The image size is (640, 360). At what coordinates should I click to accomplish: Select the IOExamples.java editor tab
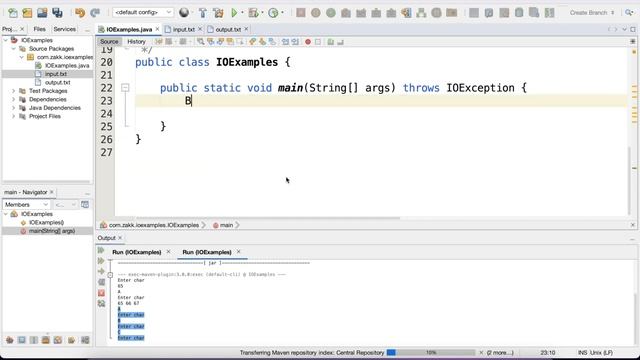pos(129,29)
